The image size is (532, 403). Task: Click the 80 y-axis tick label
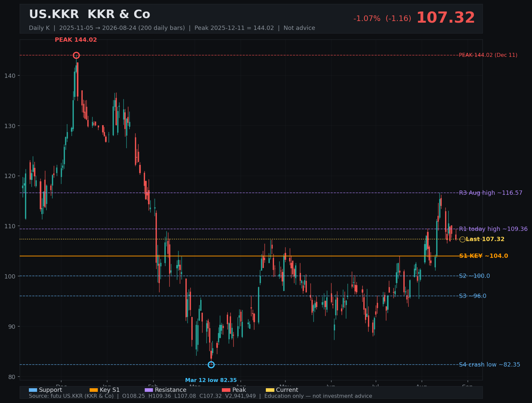pos(11,377)
